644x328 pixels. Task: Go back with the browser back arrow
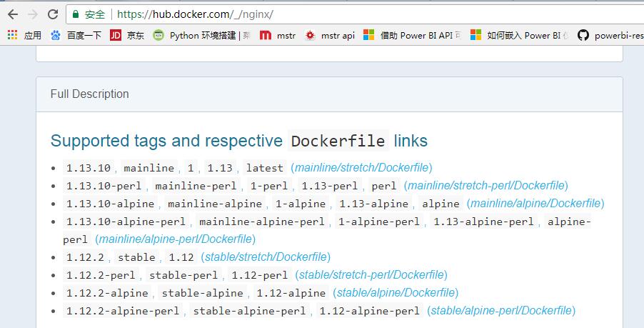(x=13, y=14)
